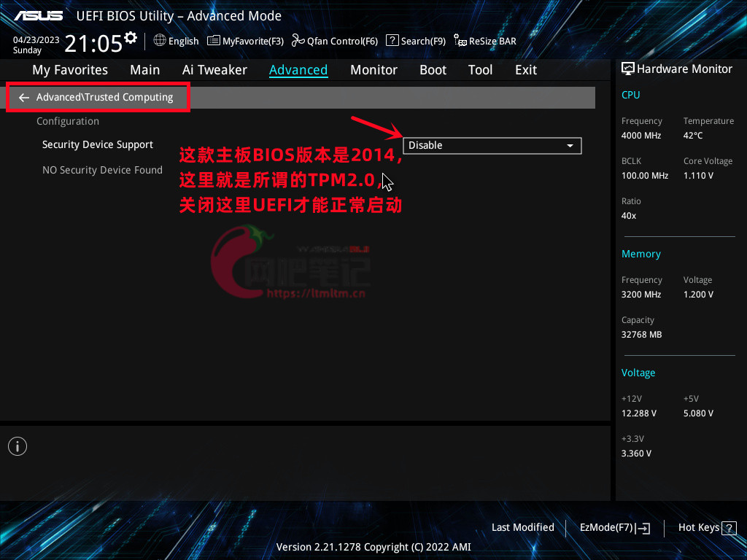Click the Hot Keys question mark icon
This screenshot has height=560, width=747.
click(x=729, y=528)
